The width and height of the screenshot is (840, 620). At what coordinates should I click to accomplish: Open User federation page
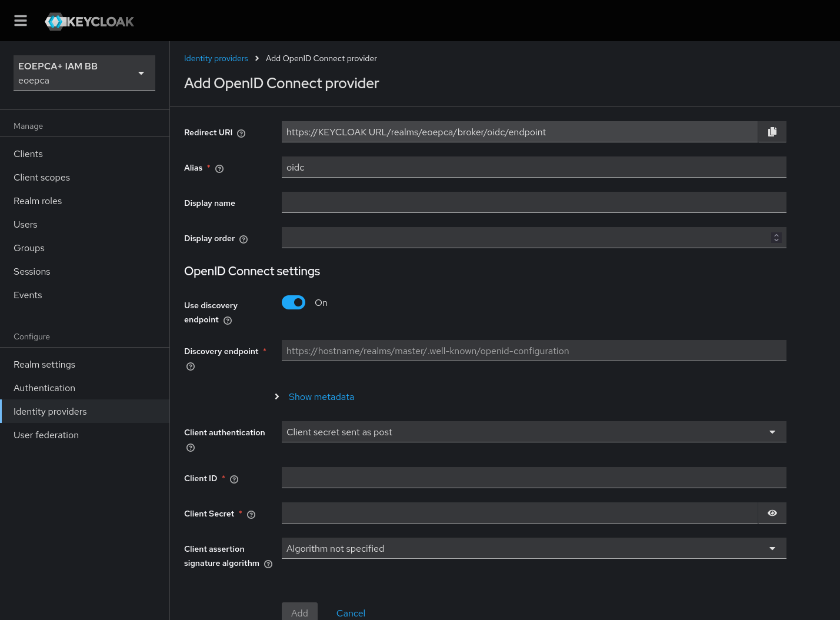click(x=85, y=435)
